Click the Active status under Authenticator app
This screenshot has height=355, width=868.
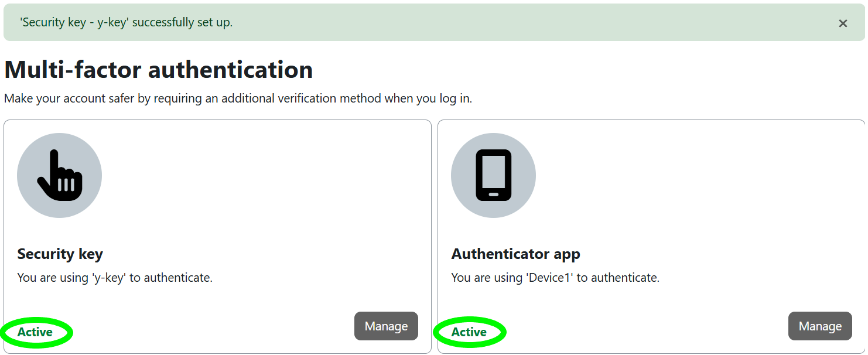pyautogui.click(x=469, y=332)
